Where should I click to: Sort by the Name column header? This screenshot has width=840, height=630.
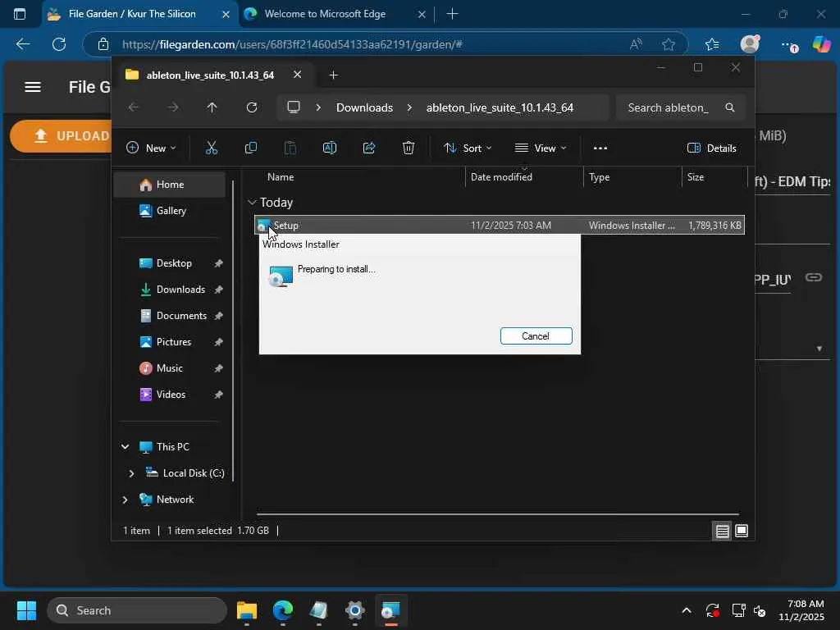(281, 177)
